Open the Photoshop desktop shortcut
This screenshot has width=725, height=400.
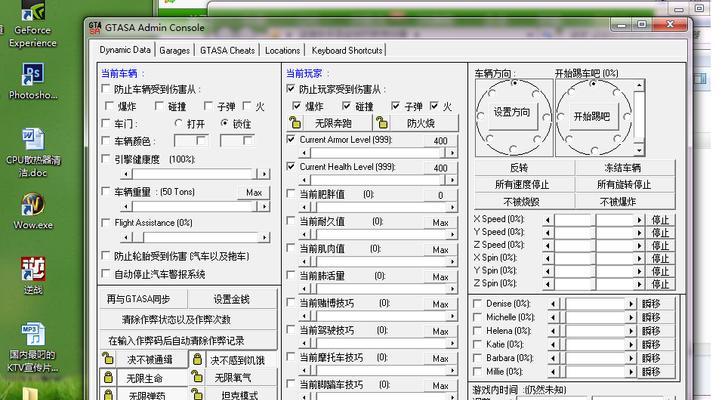tap(33, 81)
